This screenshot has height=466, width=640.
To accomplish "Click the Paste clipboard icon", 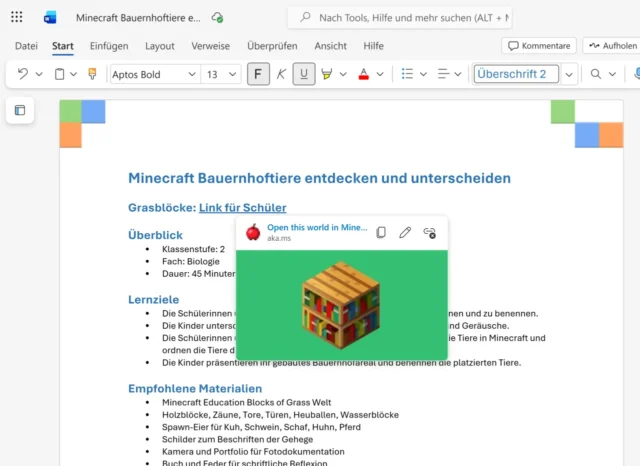I will click(x=60, y=74).
